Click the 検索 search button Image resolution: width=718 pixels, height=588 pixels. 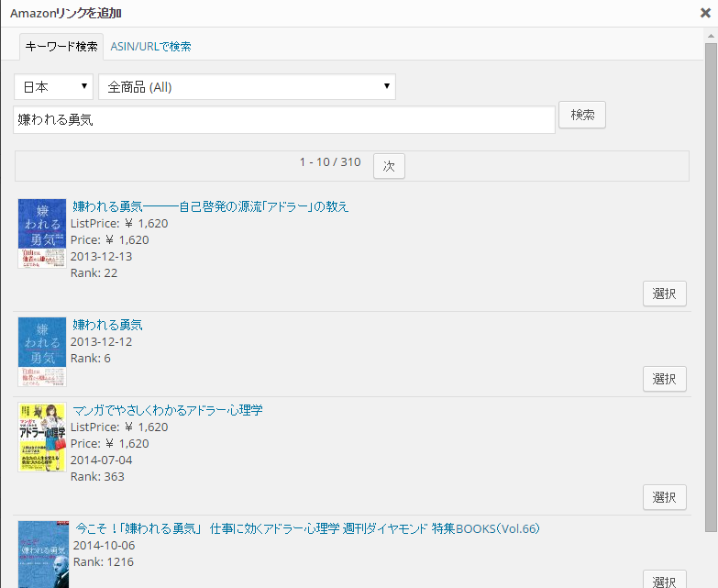pos(582,115)
